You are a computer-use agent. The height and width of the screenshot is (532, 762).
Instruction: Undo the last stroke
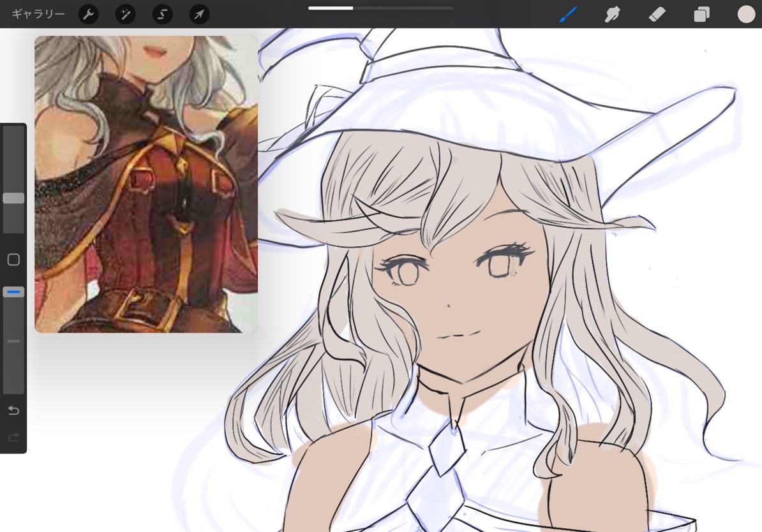tap(13, 410)
